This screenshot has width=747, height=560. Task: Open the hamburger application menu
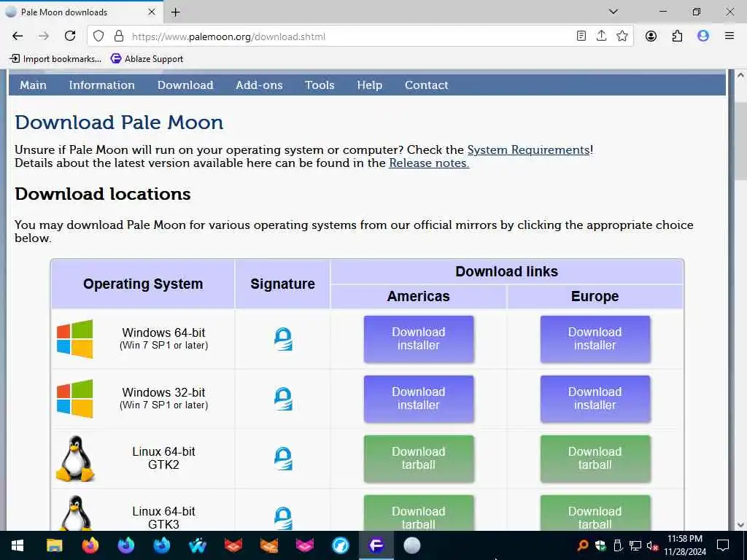pyautogui.click(x=729, y=36)
